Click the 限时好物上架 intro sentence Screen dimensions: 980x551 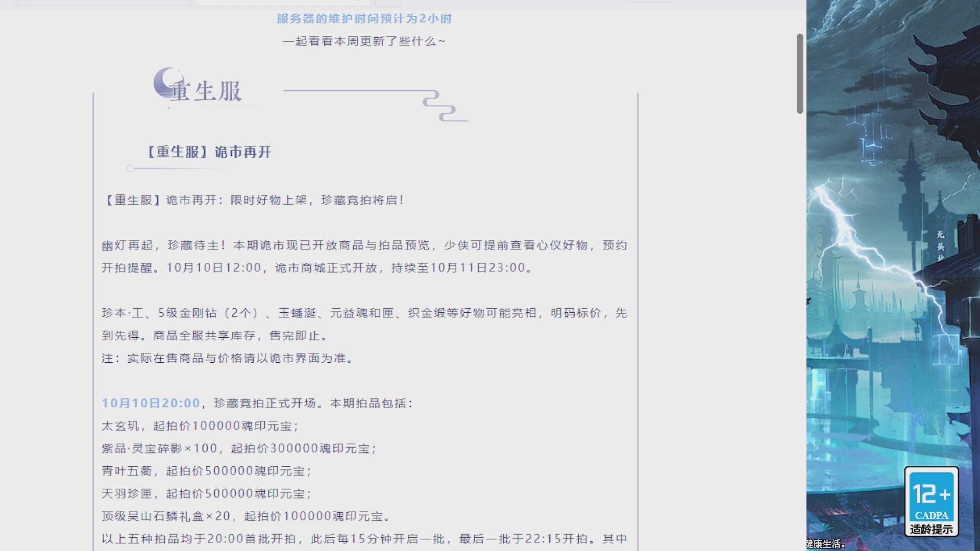pyautogui.click(x=254, y=200)
